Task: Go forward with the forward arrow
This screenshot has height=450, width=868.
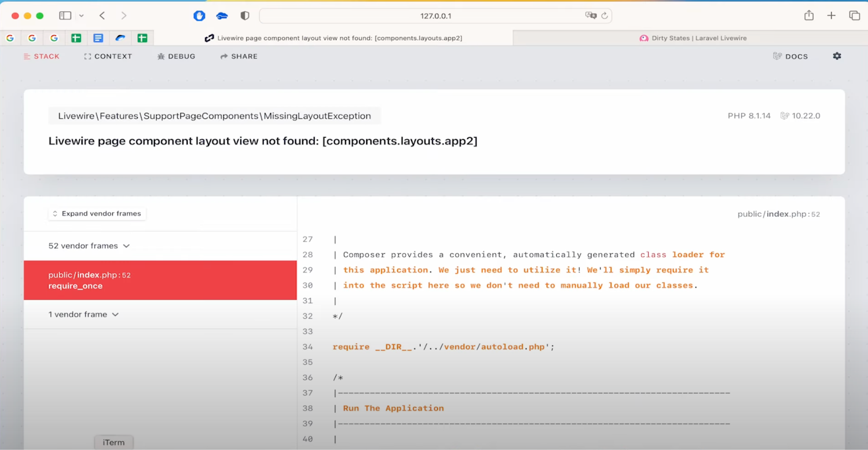Action: [124, 16]
